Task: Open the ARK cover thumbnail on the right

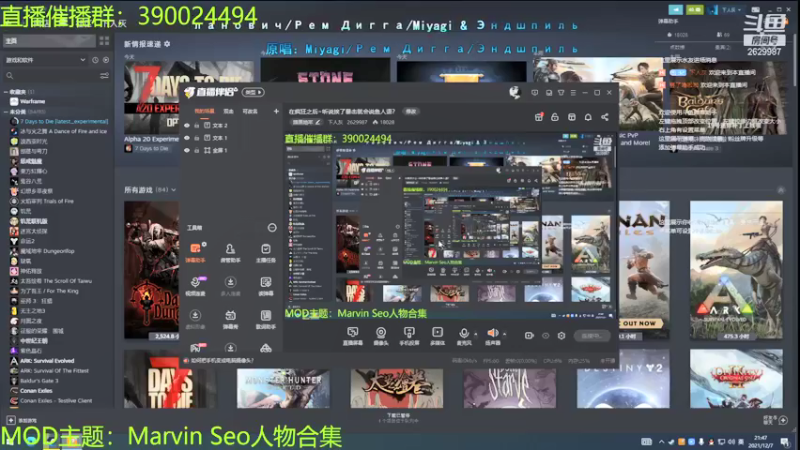Action: point(736,270)
